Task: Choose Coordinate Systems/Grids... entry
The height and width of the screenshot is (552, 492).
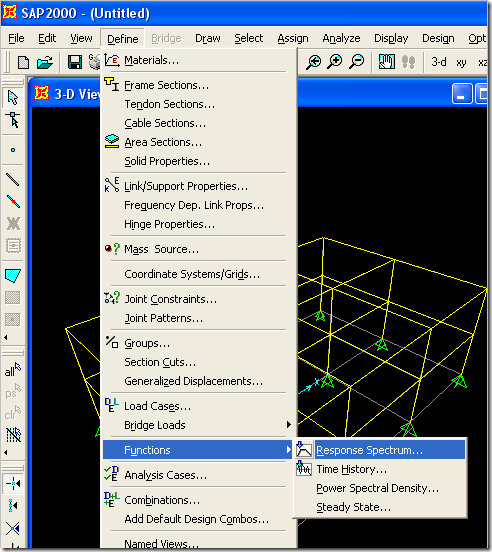Action: point(199,274)
